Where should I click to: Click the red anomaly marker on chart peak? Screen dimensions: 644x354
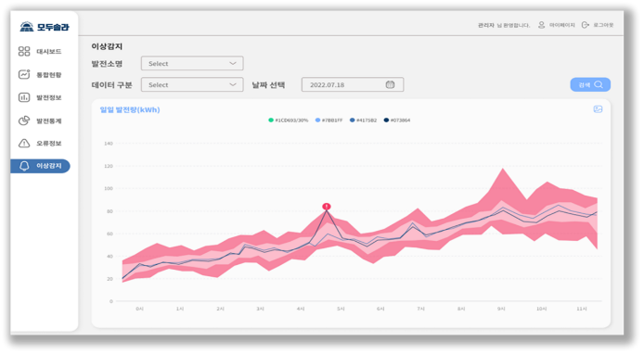tap(326, 206)
